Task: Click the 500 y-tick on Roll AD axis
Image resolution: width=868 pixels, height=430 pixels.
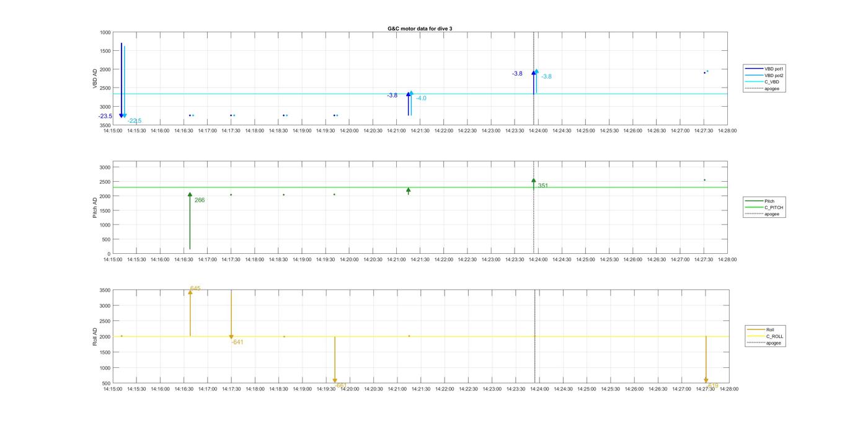Action: (x=107, y=383)
